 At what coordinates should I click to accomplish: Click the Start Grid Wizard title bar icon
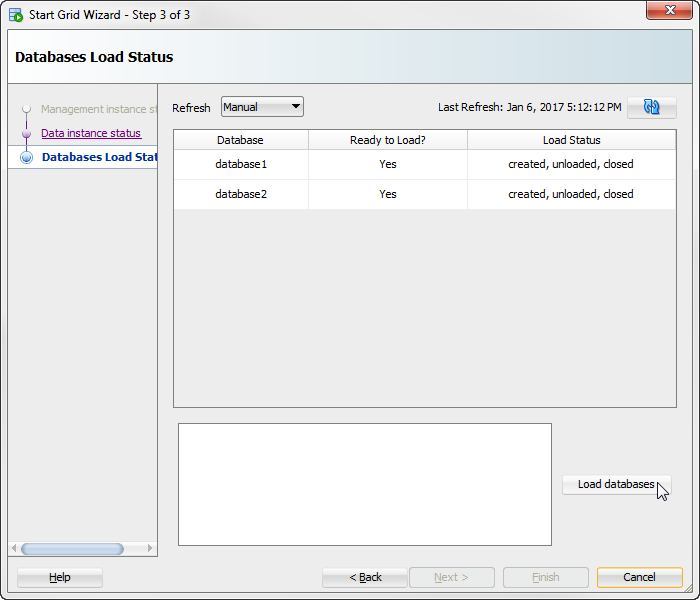point(16,15)
